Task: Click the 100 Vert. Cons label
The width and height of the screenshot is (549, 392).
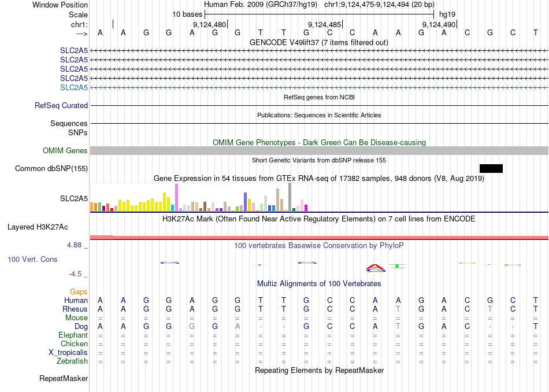Action: 32,259
